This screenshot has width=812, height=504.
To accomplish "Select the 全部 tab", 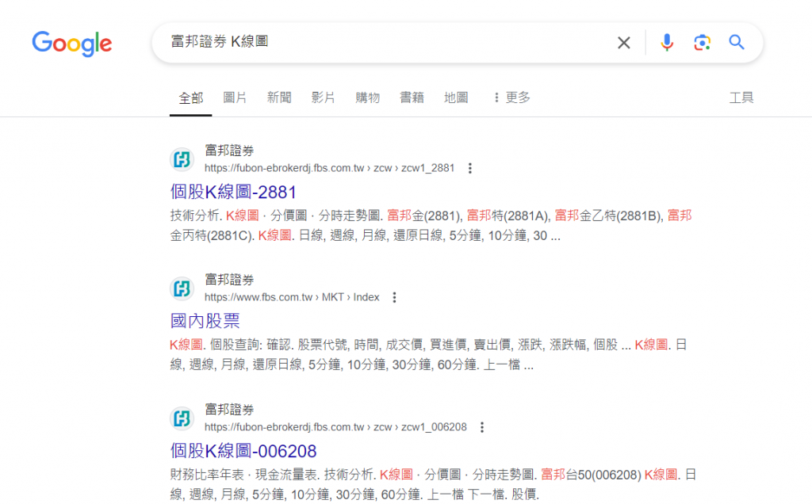I will [190, 97].
